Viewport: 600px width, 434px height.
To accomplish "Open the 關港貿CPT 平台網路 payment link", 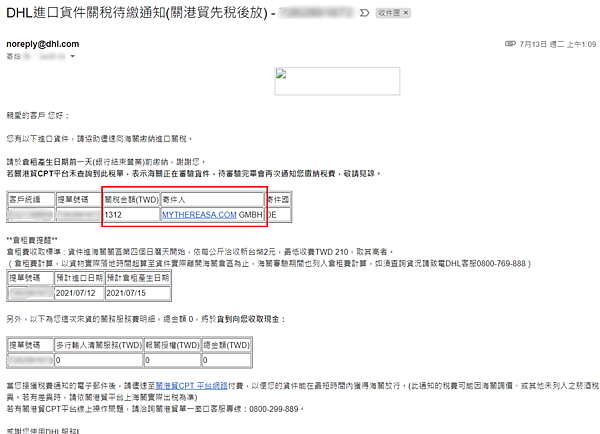I will click(x=192, y=386).
